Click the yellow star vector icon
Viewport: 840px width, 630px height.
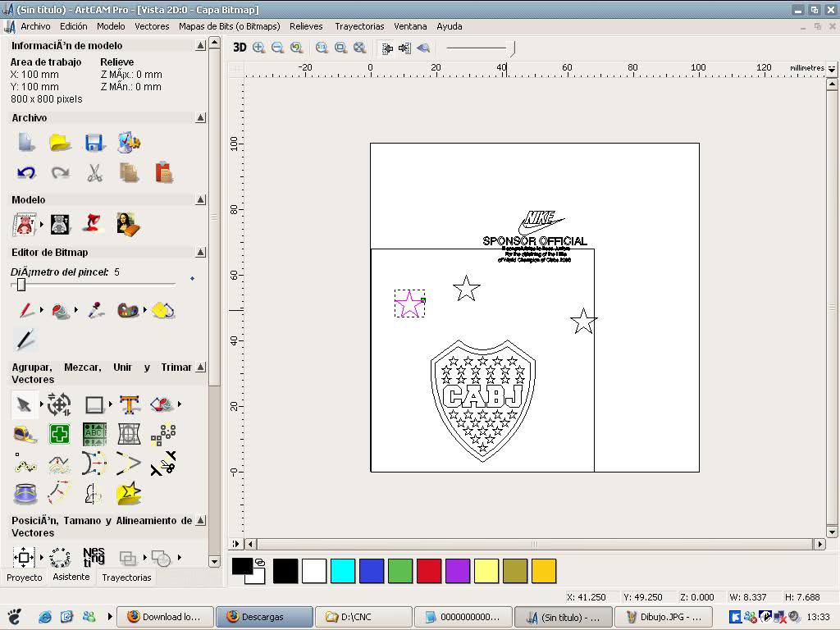pos(129,493)
